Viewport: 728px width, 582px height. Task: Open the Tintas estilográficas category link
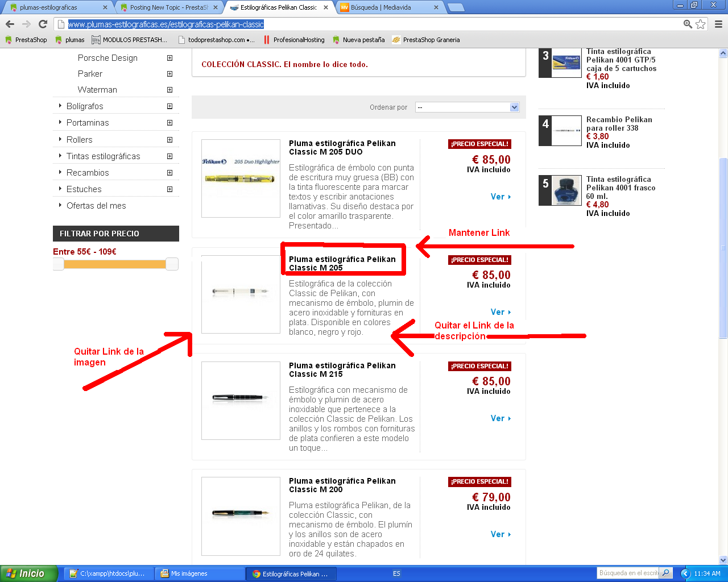[103, 156]
